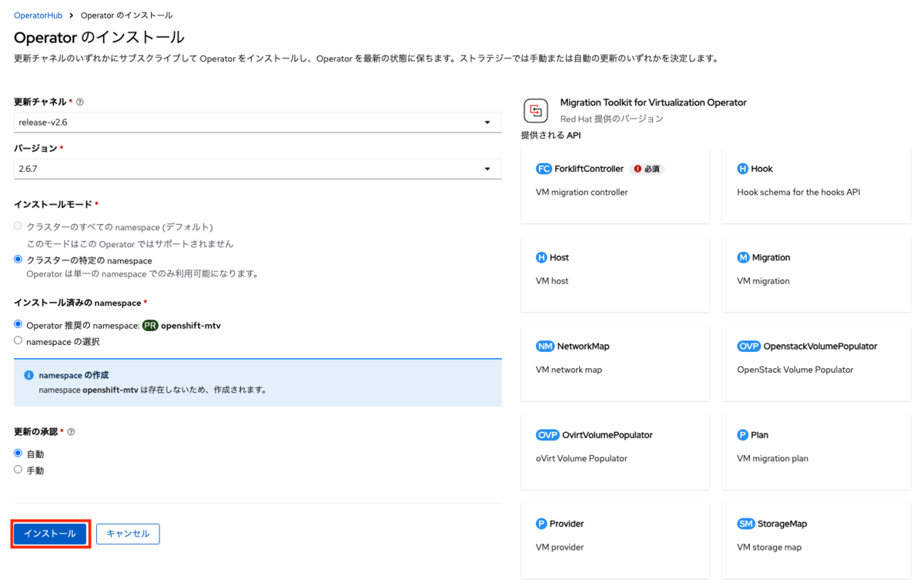
Task: Click the Provider card title
Action: click(x=567, y=524)
